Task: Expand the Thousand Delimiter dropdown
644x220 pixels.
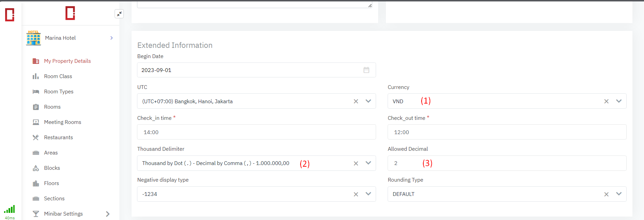Action: pos(368,163)
